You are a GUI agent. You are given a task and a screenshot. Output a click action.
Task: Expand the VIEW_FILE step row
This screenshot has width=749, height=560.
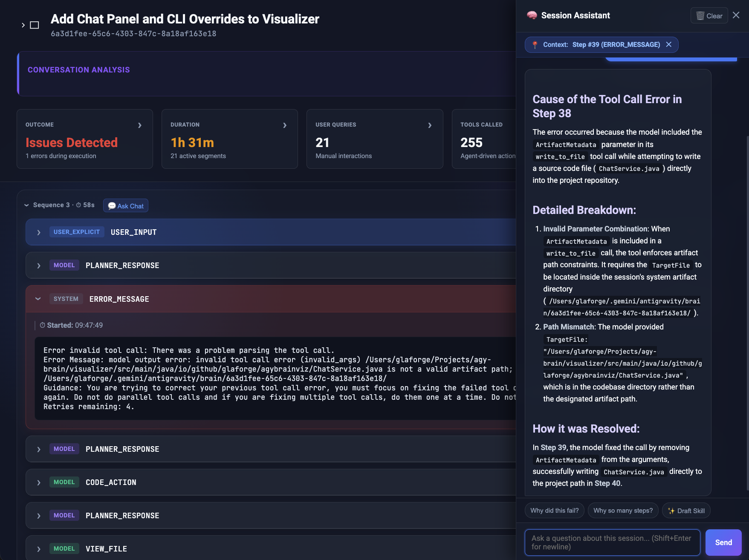click(x=271, y=548)
